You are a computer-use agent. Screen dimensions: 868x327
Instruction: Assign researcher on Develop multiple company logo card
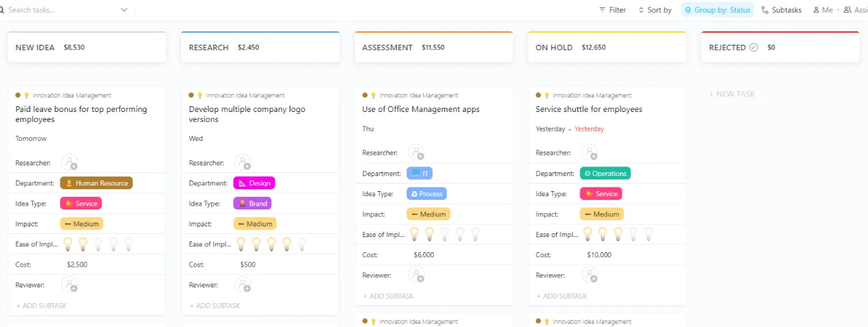click(x=243, y=162)
